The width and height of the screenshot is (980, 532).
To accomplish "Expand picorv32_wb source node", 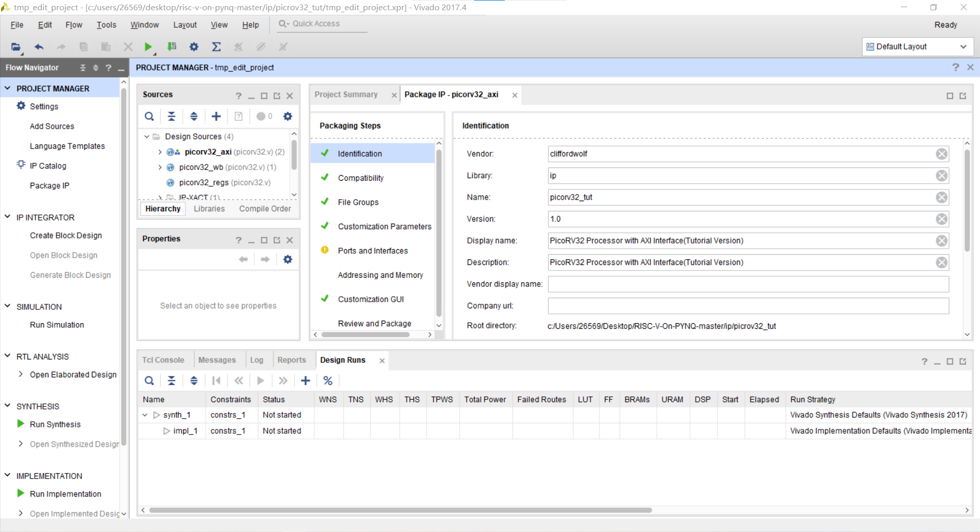I will point(160,167).
